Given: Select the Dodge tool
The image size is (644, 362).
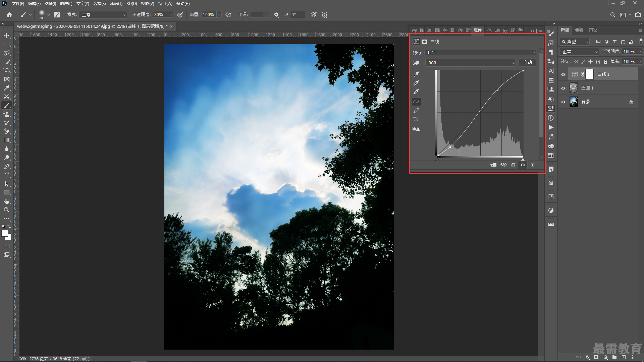Looking at the screenshot, I should (7, 158).
